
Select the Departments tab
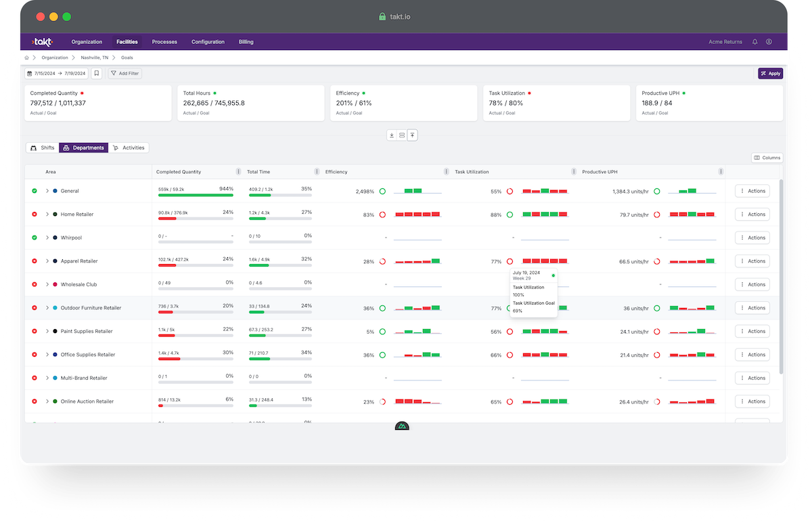click(x=83, y=148)
